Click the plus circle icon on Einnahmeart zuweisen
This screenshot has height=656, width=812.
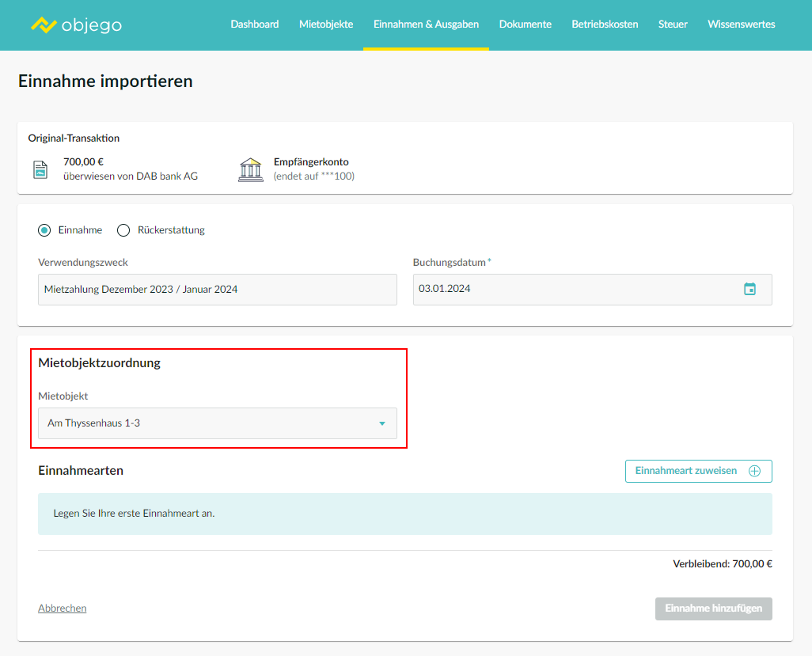(754, 471)
